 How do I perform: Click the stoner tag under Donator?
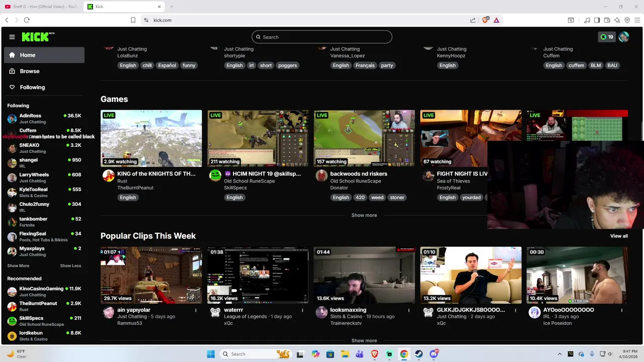coord(397,198)
